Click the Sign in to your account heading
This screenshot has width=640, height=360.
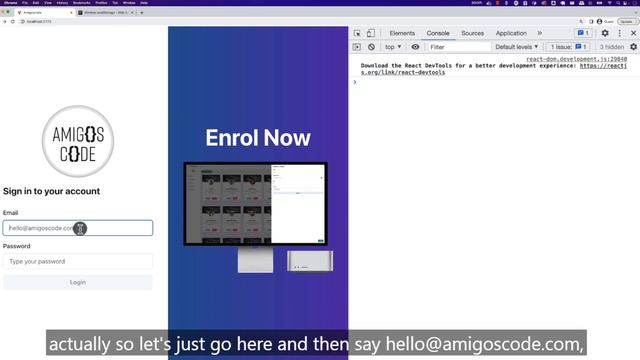point(51,191)
